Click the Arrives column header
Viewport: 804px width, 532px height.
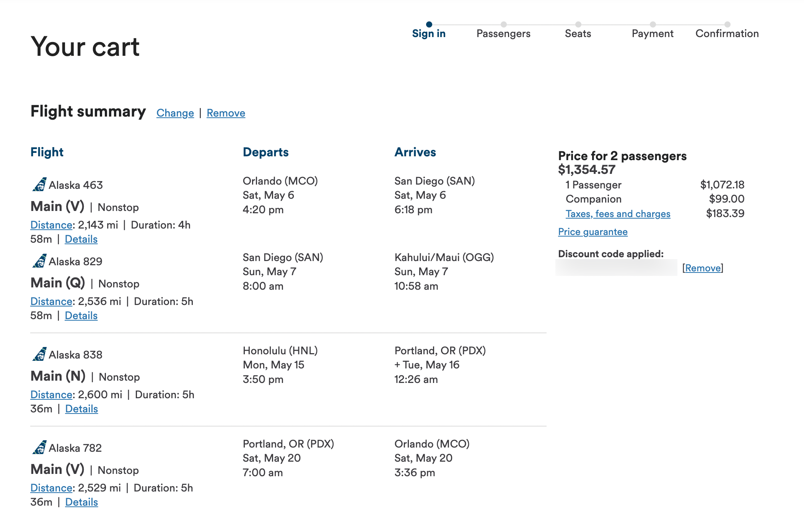[415, 152]
